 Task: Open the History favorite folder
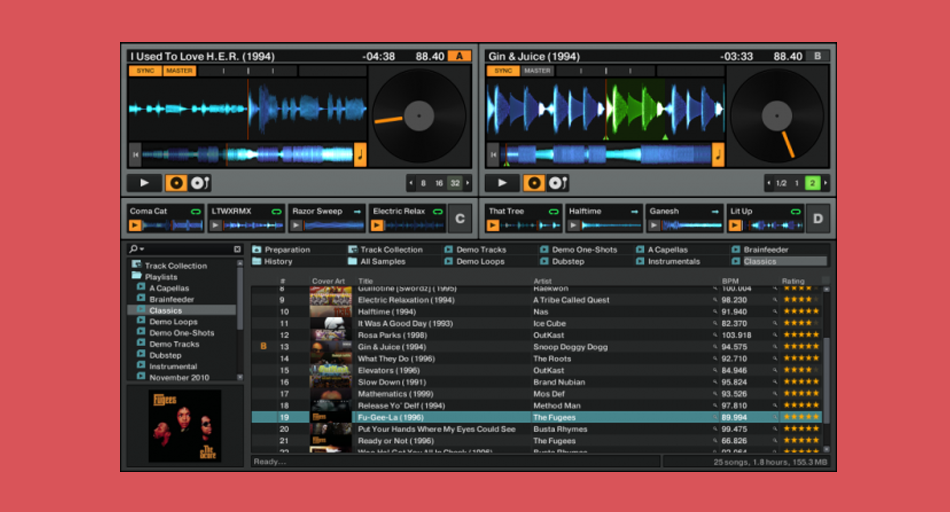coord(273,261)
